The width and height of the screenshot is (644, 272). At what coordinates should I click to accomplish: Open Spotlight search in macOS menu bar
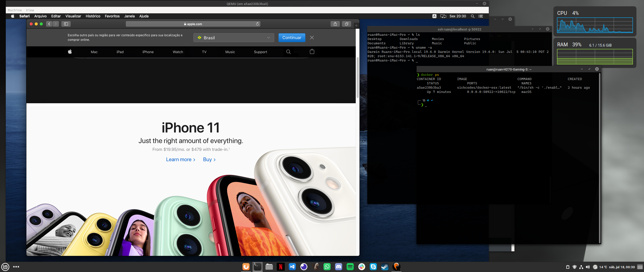pyautogui.click(x=472, y=16)
